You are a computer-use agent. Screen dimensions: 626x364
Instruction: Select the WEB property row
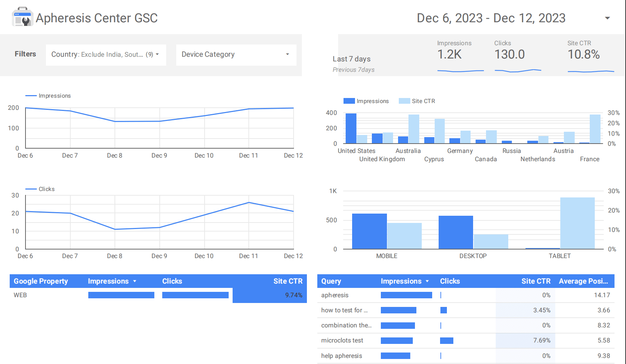[x=158, y=295]
